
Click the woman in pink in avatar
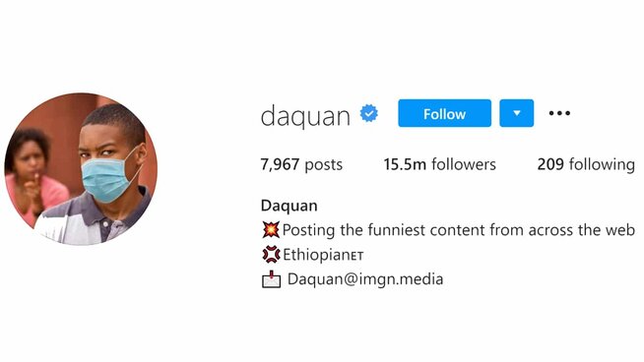[33, 174]
